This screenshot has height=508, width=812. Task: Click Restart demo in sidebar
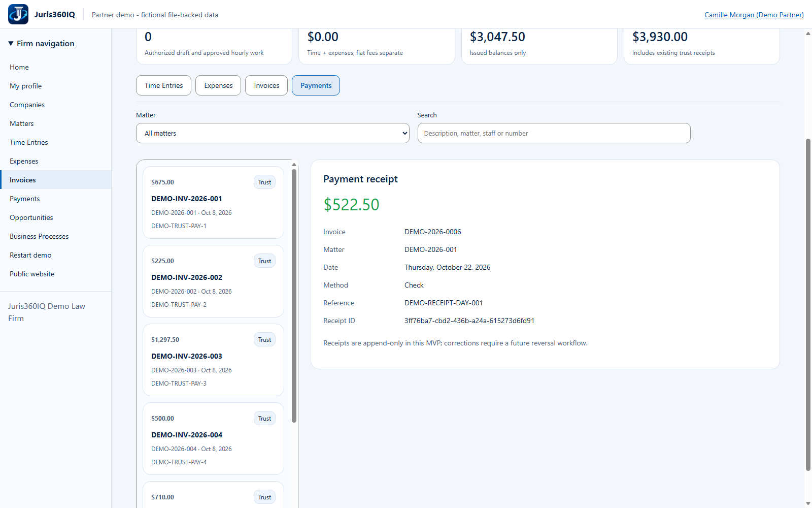56,255
